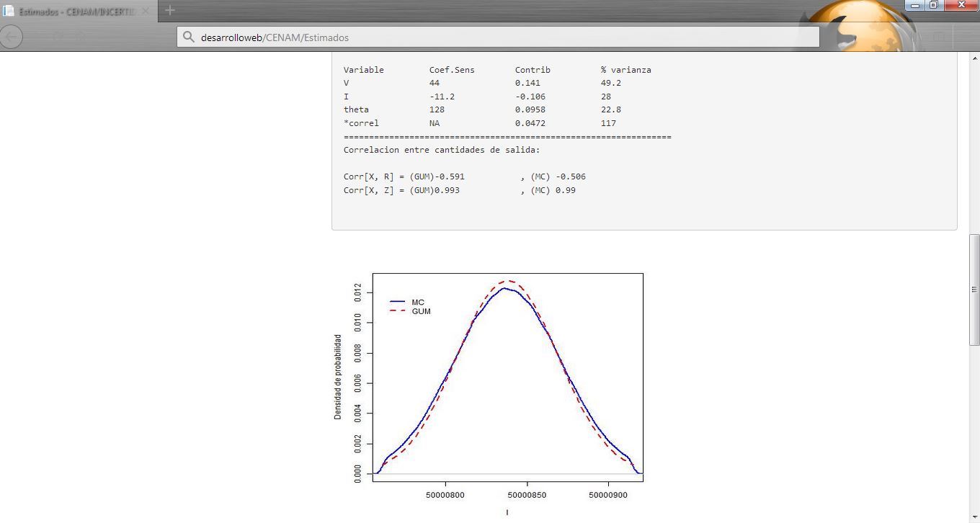Screen dimensions: 980x523
Task: Click the 'Densidad de probabilidad' axis label
Action: point(337,377)
